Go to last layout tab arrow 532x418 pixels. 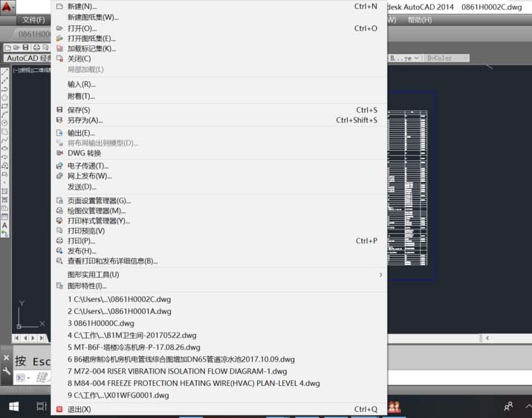(42, 338)
